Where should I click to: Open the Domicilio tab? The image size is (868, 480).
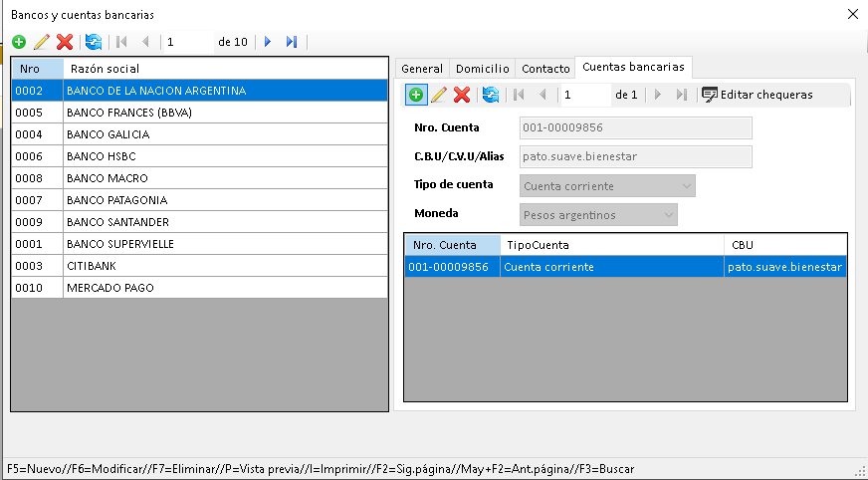[x=483, y=69]
